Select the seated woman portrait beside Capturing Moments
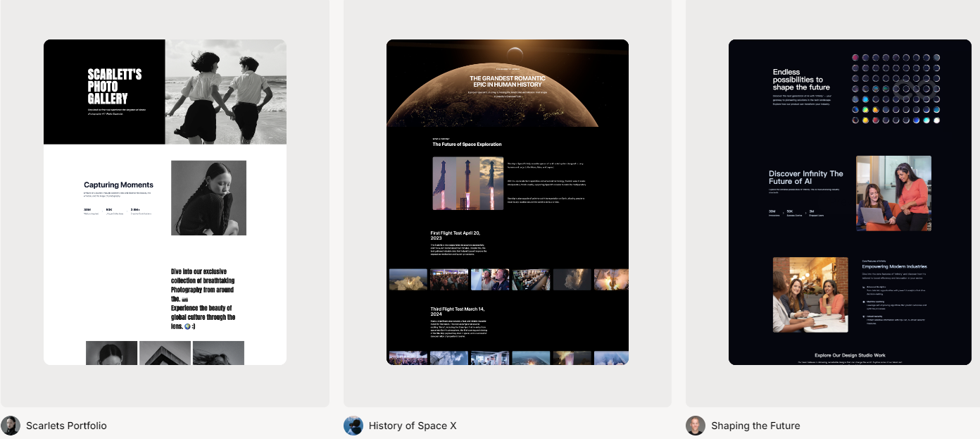Image resolution: width=980 pixels, height=439 pixels. [x=208, y=198]
